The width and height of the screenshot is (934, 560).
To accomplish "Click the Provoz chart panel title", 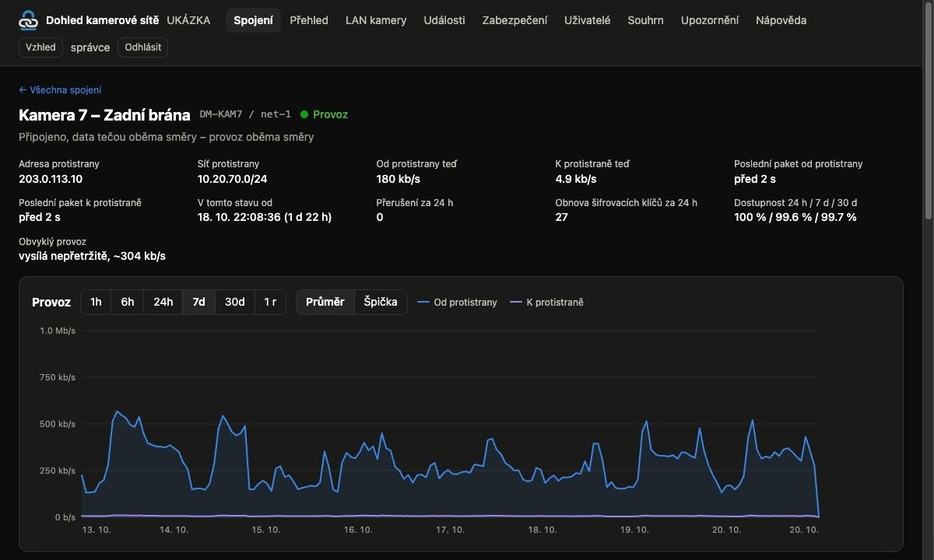I will [51, 302].
